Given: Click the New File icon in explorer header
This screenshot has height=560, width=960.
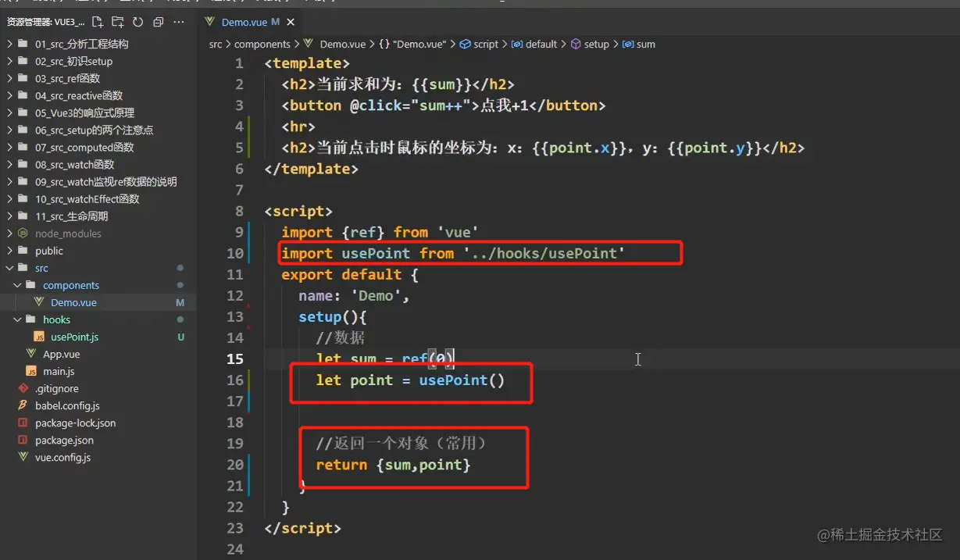Looking at the screenshot, I should pos(98,22).
